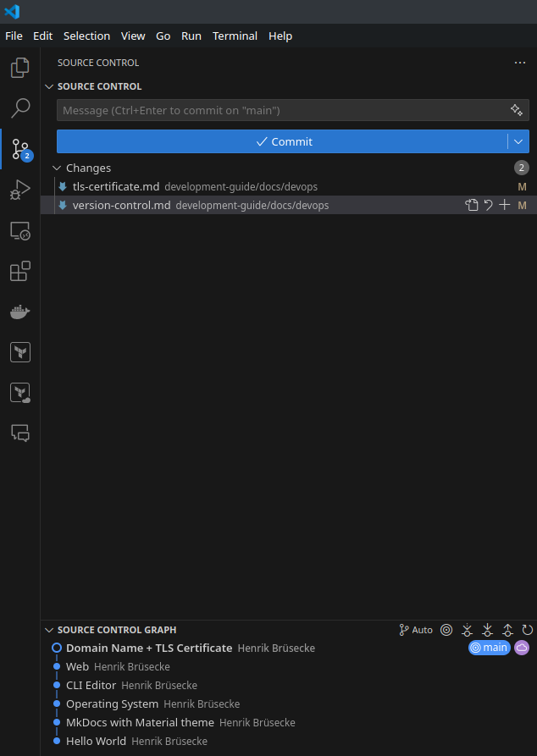Pull from remote in graph toolbar

pyautogui.click(x=487, y=630)
